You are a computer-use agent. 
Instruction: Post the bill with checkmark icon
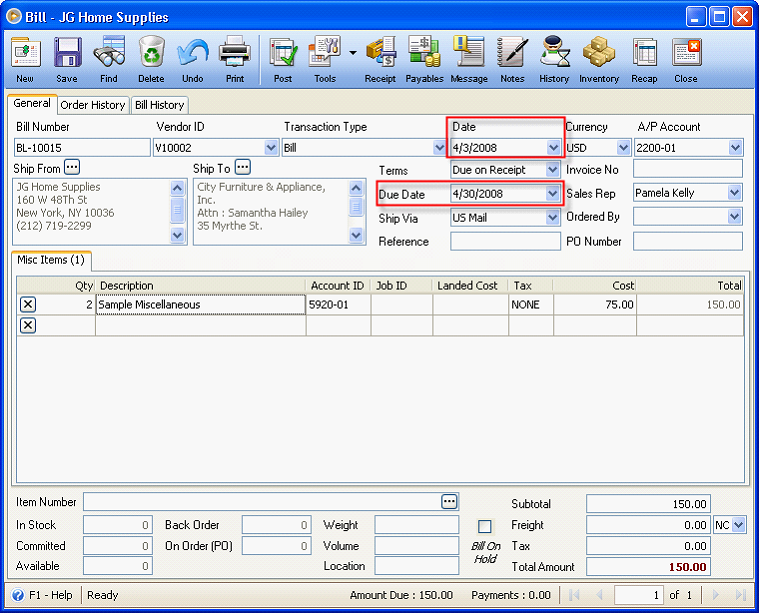pyautogui.click(x=283, y=52)
